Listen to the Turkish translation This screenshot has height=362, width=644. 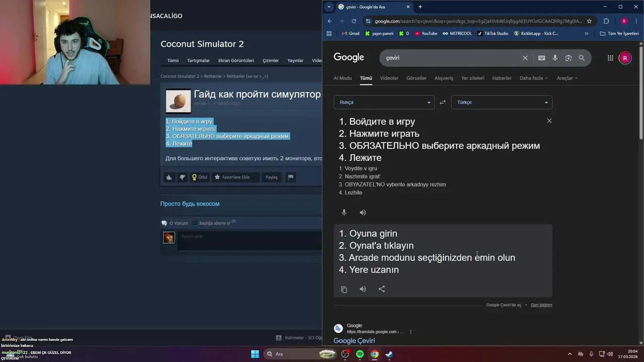pyautogui.click(x=363, y=289)
